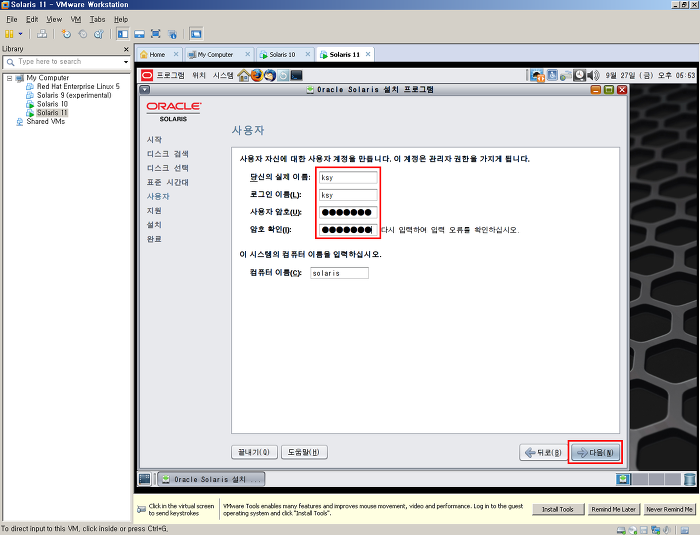Click the confirm password (암호 확인) field

[x=348, y=230]
